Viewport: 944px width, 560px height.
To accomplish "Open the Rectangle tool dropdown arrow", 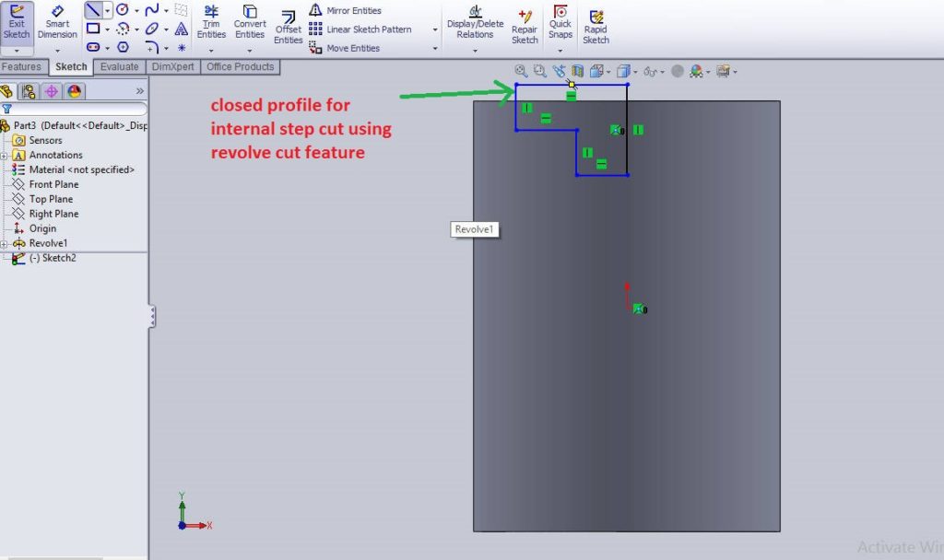I will tap(107, 29).
